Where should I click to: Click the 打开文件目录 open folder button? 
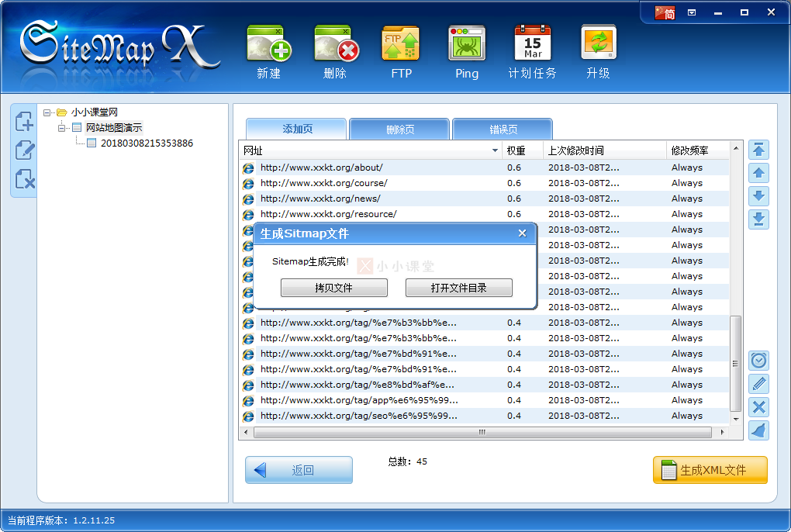click(458, 288)
